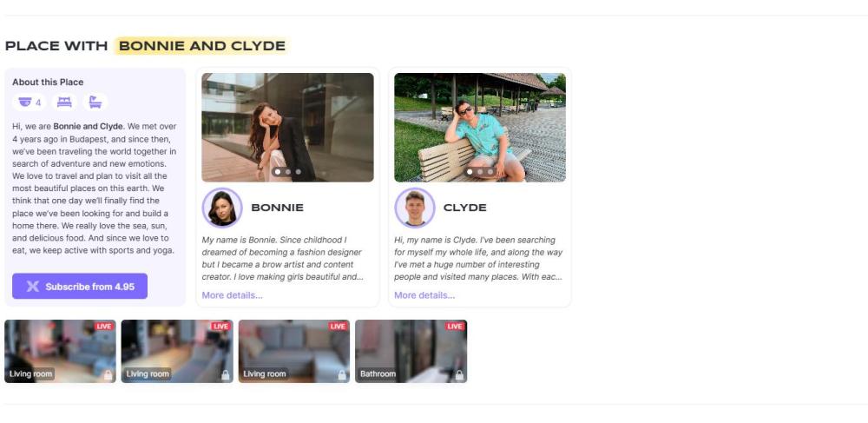Click LIVE badge on Bathroom camera

[x=455, y=326]
